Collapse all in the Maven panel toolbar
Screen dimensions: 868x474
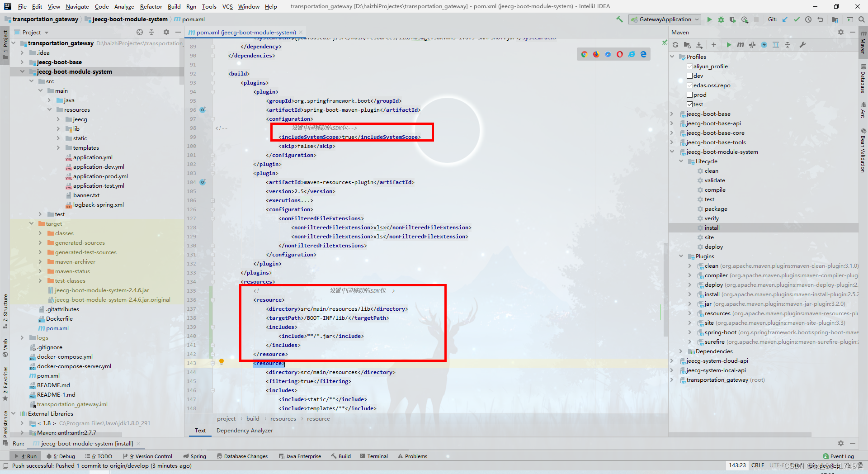coord(788,45)
